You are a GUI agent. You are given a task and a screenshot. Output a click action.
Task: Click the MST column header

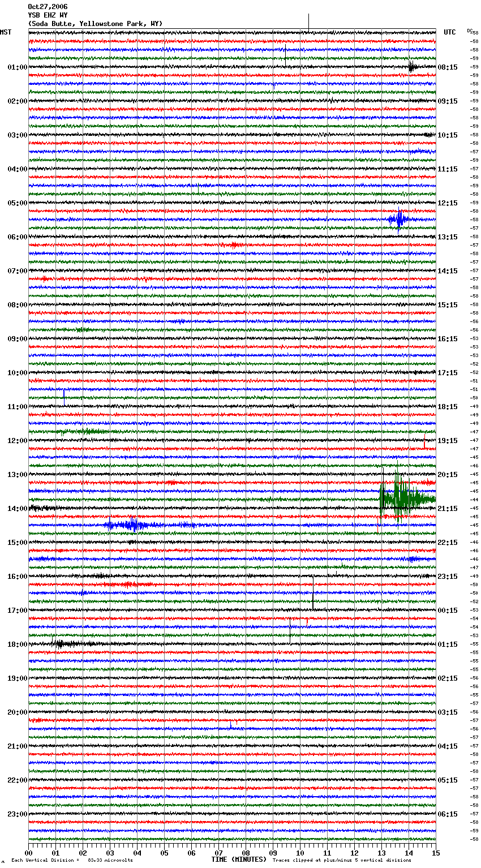6,32
